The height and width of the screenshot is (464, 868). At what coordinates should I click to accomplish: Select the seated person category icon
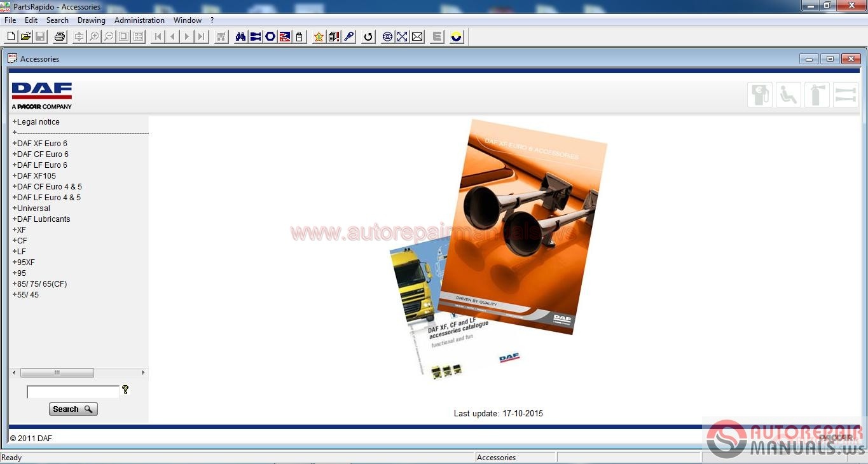point(789,95)
